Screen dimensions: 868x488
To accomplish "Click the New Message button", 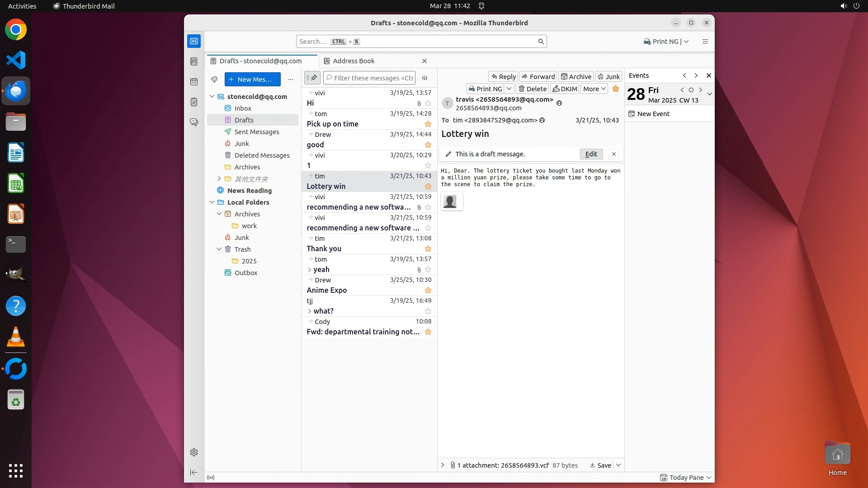I will click(252, 80).
